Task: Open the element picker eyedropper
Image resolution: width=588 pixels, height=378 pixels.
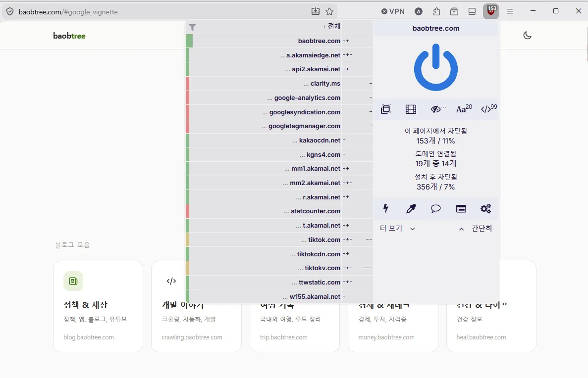Action: (411, 209)
